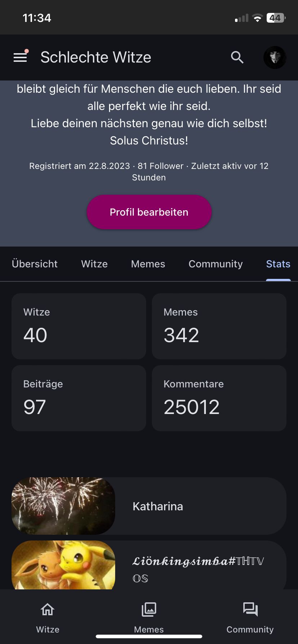Open the Memes 342 stats card

(x=219, y=326)
